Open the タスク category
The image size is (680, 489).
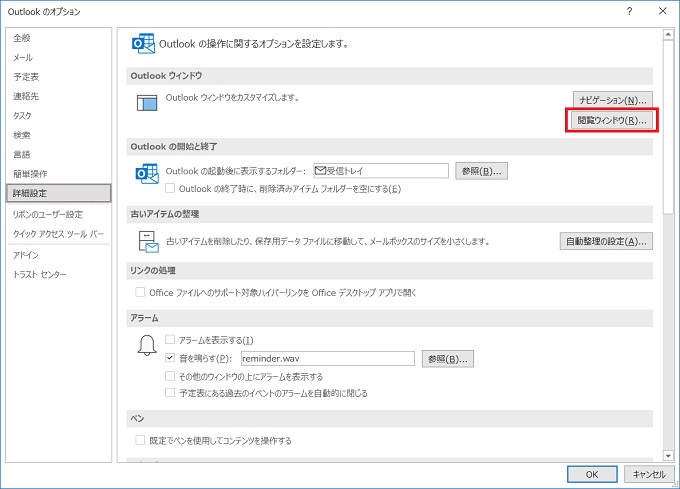pos(59,116)
